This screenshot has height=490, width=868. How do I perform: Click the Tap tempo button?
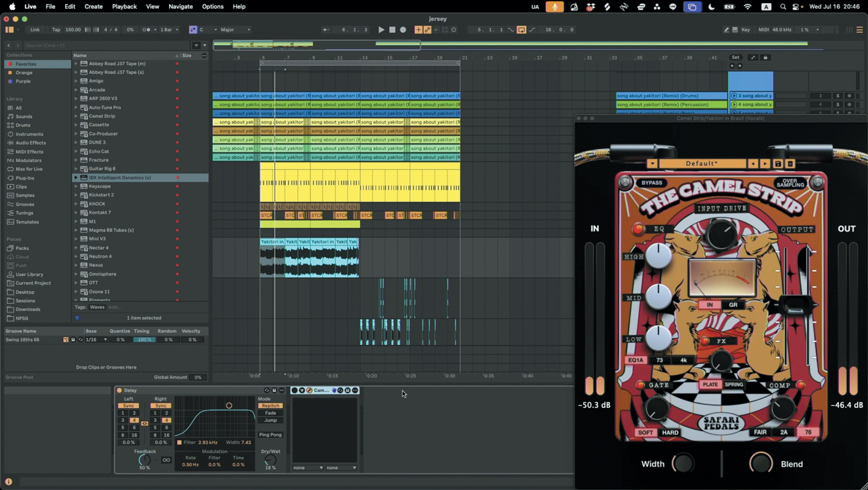tap(56, 30)
